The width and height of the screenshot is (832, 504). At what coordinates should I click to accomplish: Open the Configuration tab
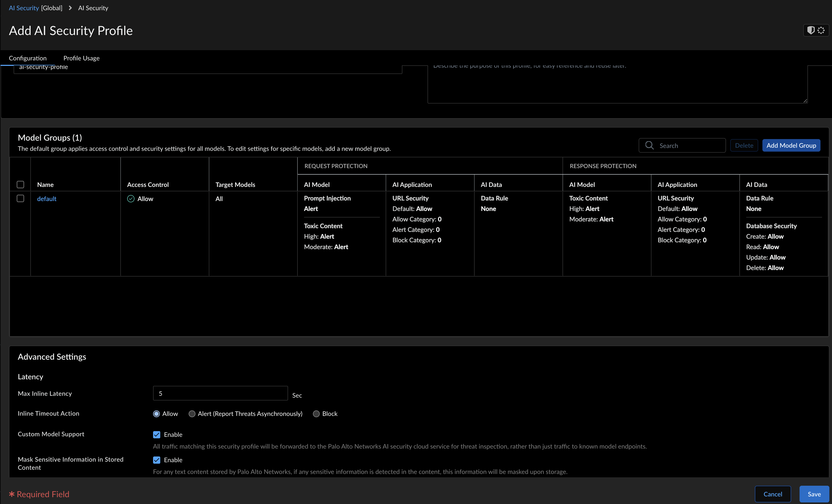coord(28,58)
